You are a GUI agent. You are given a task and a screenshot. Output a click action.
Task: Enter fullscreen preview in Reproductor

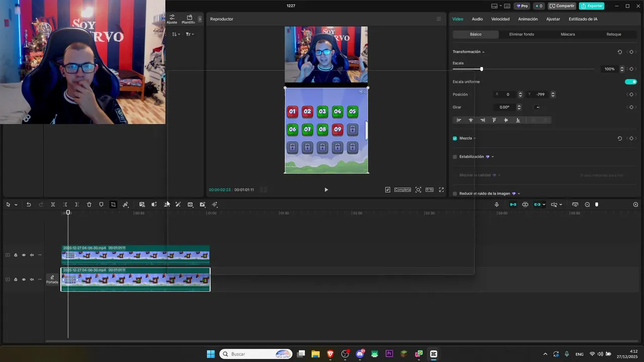tap(441, 190)
